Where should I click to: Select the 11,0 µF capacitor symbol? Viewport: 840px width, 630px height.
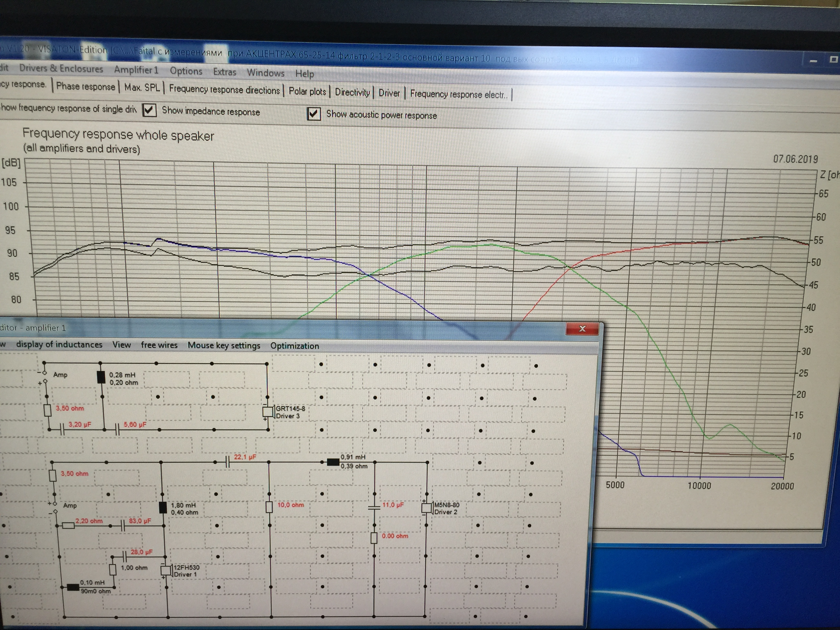click(x=374, y=507)
